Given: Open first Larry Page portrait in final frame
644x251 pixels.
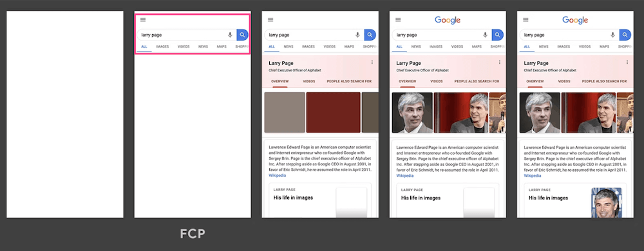Looking at the screenshot, I should tap(540, 113).
